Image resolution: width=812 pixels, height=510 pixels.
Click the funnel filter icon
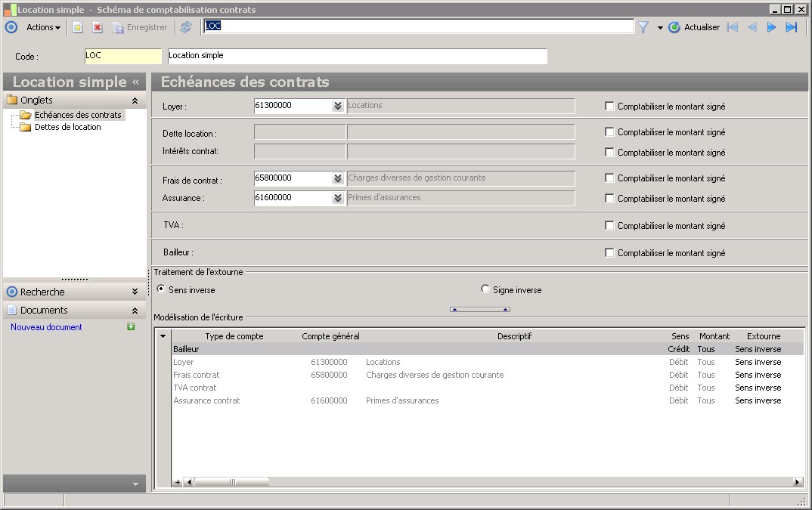643,27
